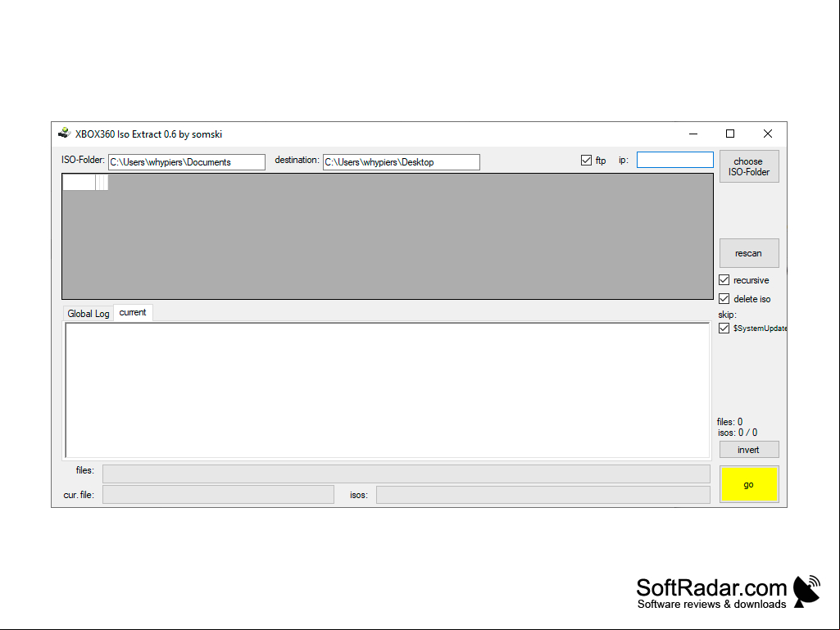
Task: Click into the destination path field
Action: (x=402, y=162)
